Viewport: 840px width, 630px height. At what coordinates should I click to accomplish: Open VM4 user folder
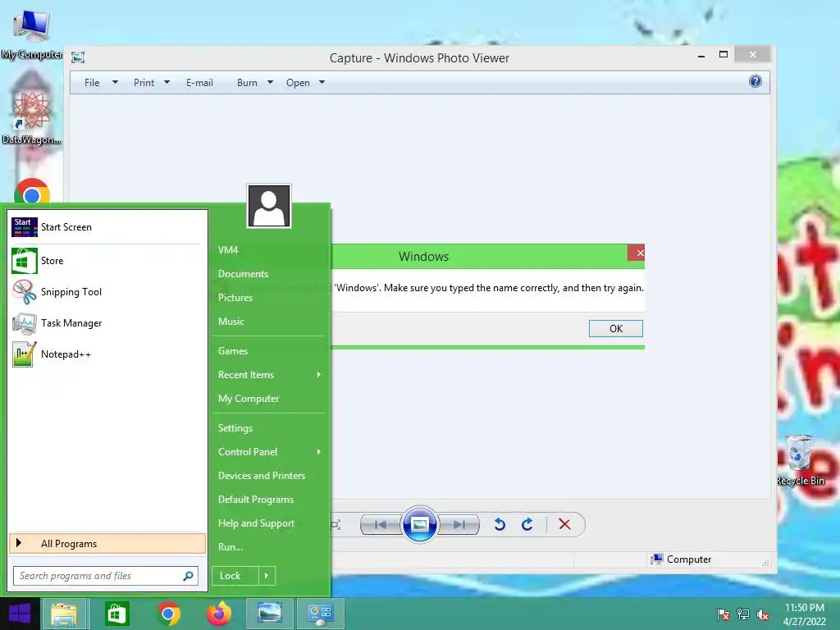pos(228,250)
